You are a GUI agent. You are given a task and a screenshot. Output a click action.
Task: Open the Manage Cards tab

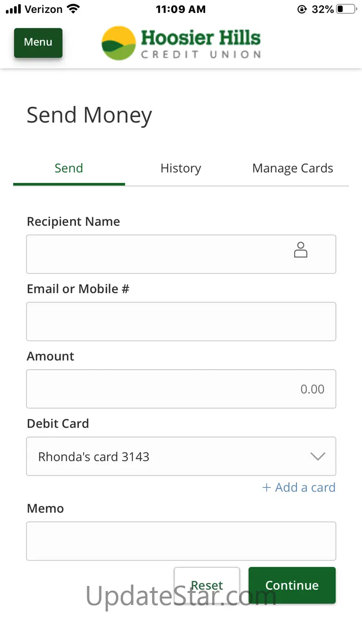[292, 168]
